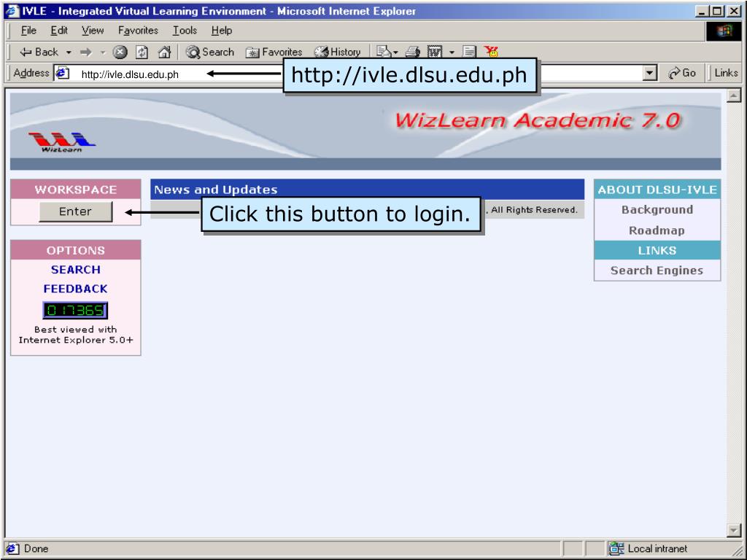
Task: Click the LINKS panel heading
Action: [657, 250]
